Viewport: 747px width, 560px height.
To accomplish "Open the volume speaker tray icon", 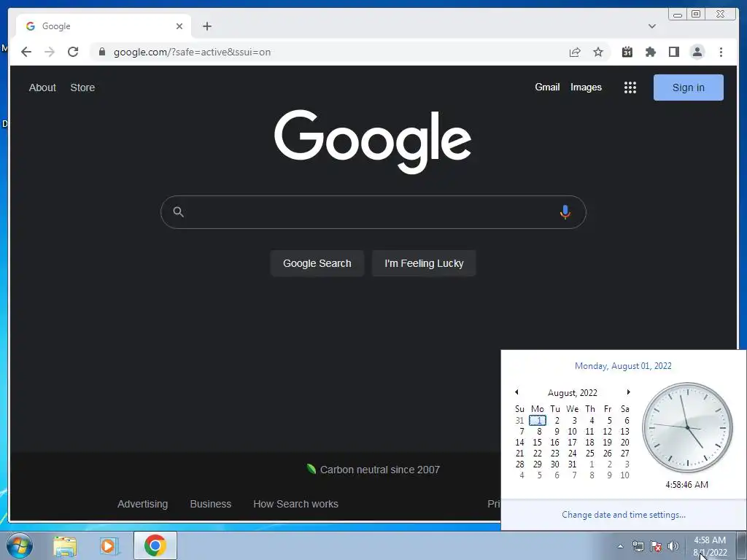I will pyautogui.click(x=673, y=546).
